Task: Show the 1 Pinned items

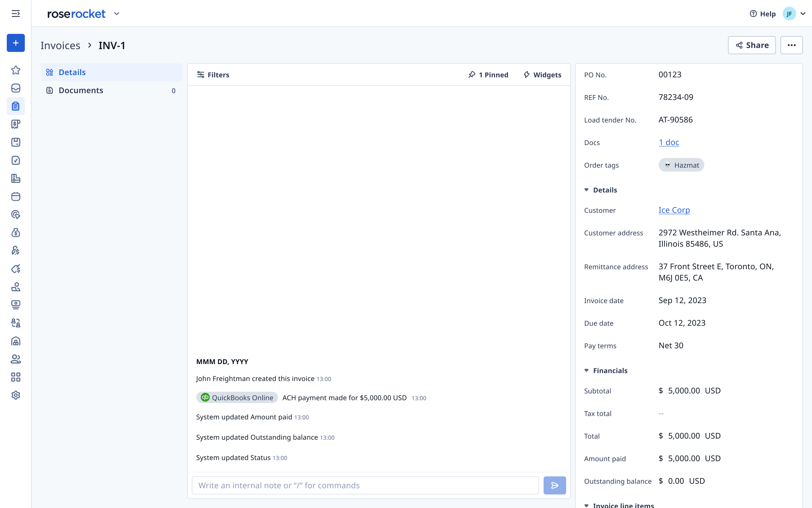Action: [488, 75]
